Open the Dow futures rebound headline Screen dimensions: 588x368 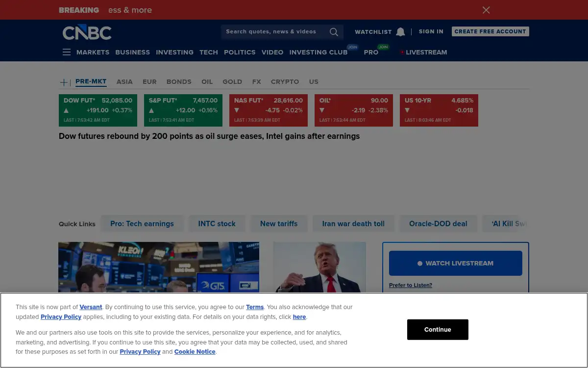[x=209, y=136]
